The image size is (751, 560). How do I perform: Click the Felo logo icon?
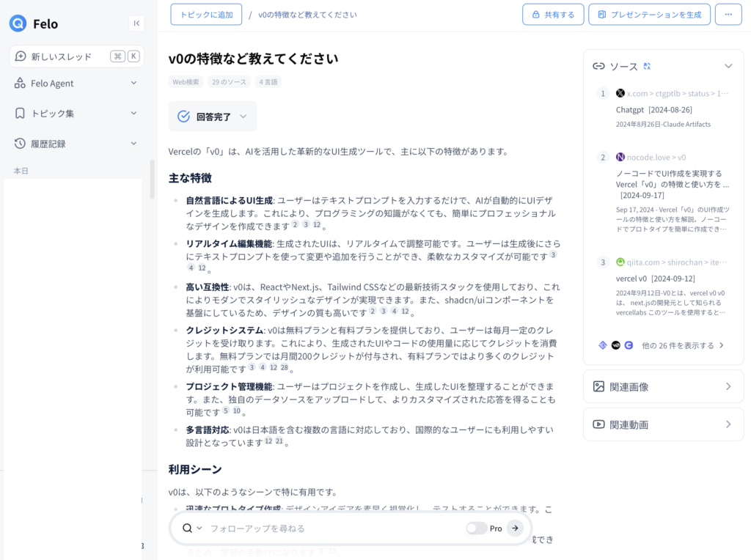coord(18,23)
